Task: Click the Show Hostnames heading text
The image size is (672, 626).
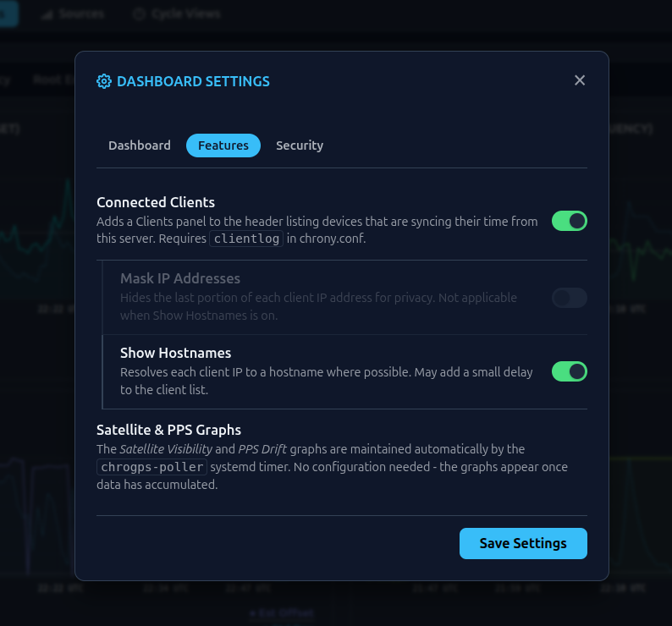Action: [175, 353]
